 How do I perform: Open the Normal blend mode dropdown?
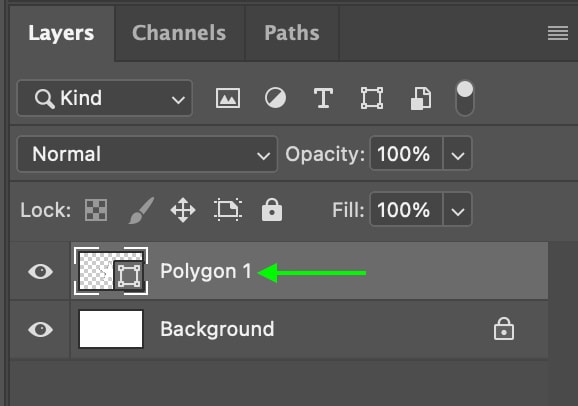(x=147, y=154)
